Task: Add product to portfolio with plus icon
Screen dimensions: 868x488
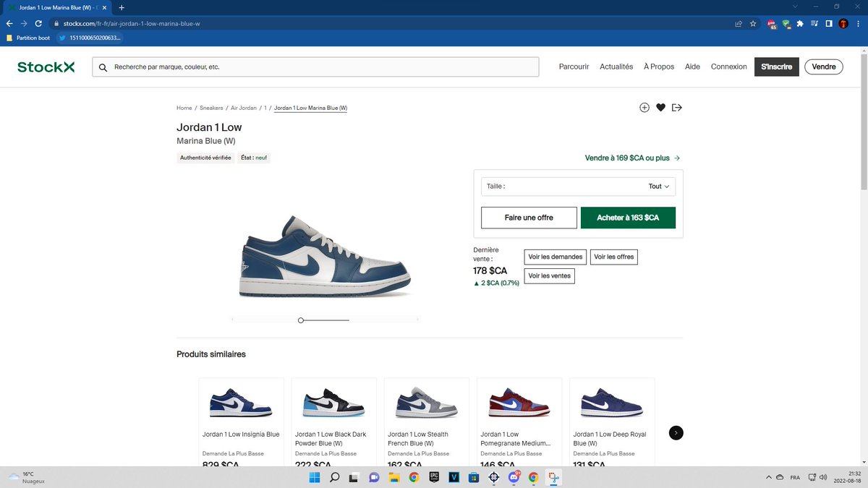Action: (644, 108)
